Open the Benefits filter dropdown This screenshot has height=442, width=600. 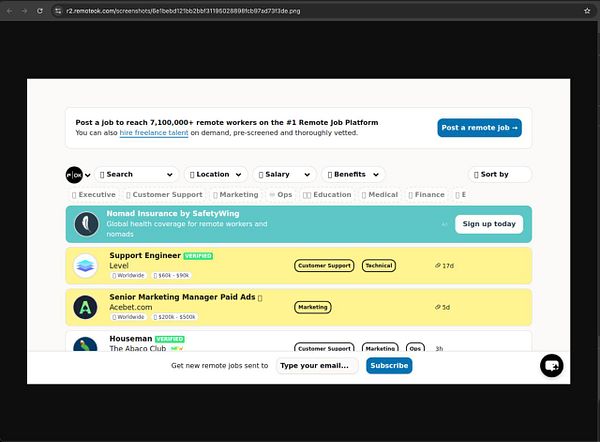(x=353, y=175)
